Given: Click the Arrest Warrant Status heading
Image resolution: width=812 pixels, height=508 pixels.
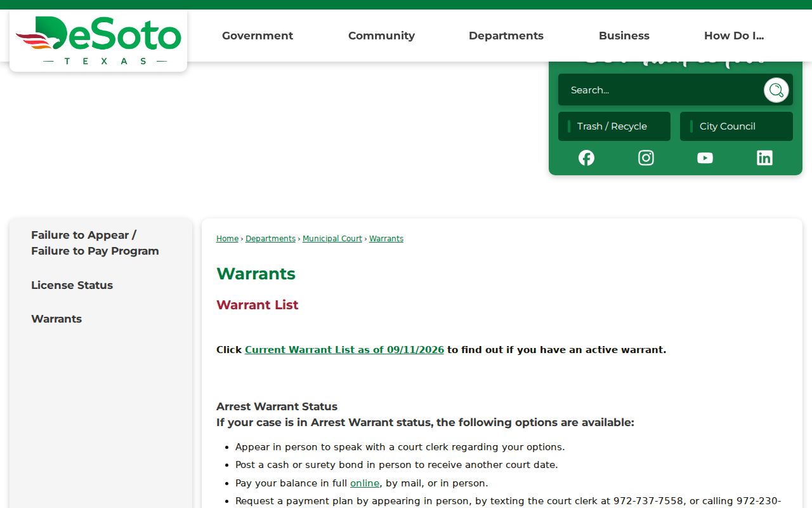Looking at the screenshot, I should click(x=277, y=406).
